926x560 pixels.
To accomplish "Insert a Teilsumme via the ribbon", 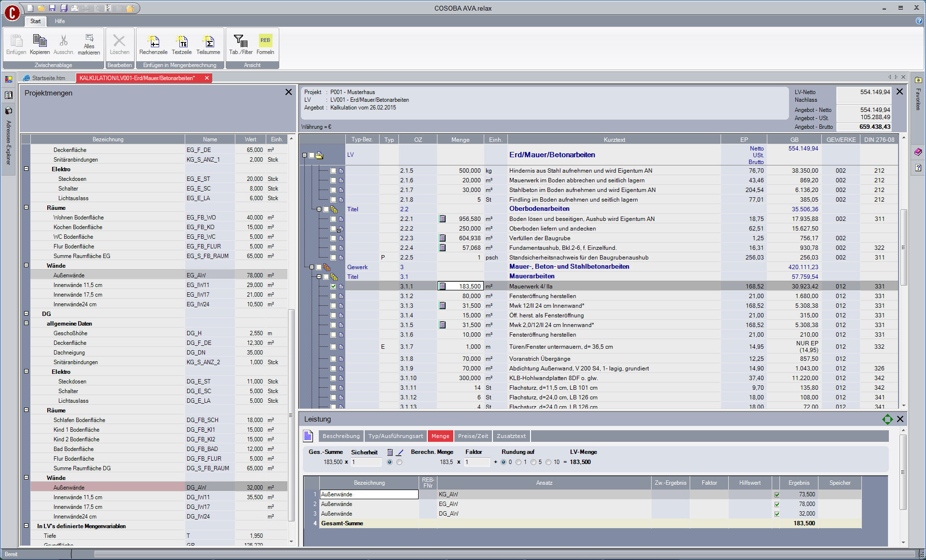I will [208, 45].
